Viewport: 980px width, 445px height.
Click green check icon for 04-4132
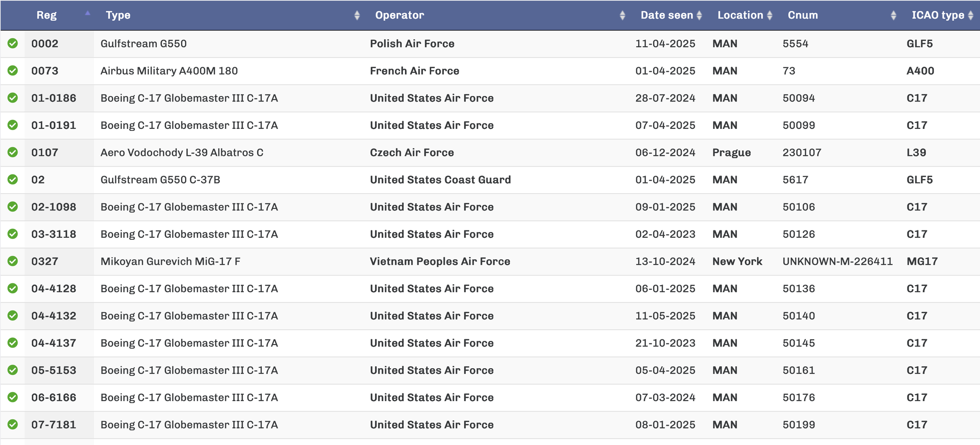(x=13, y=316)
